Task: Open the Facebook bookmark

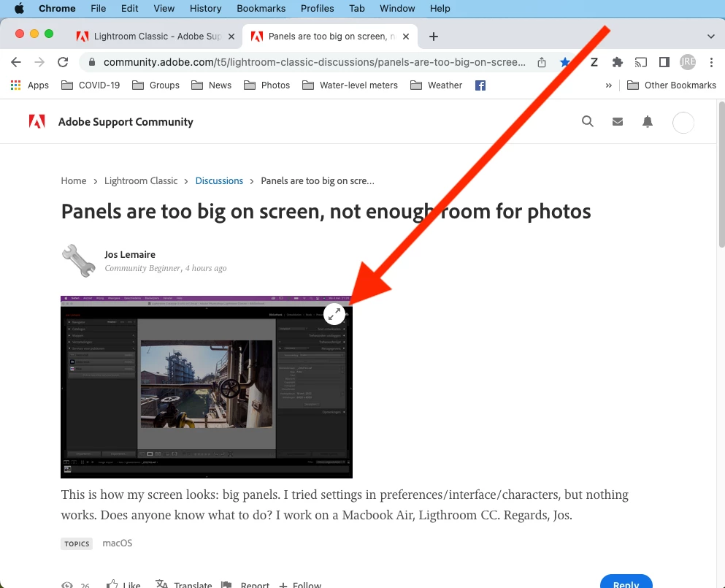Action: (480, 85)
